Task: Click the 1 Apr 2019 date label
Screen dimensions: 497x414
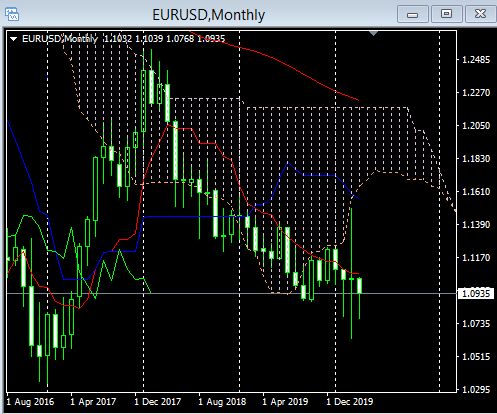Action: click(x=285, y=402)
